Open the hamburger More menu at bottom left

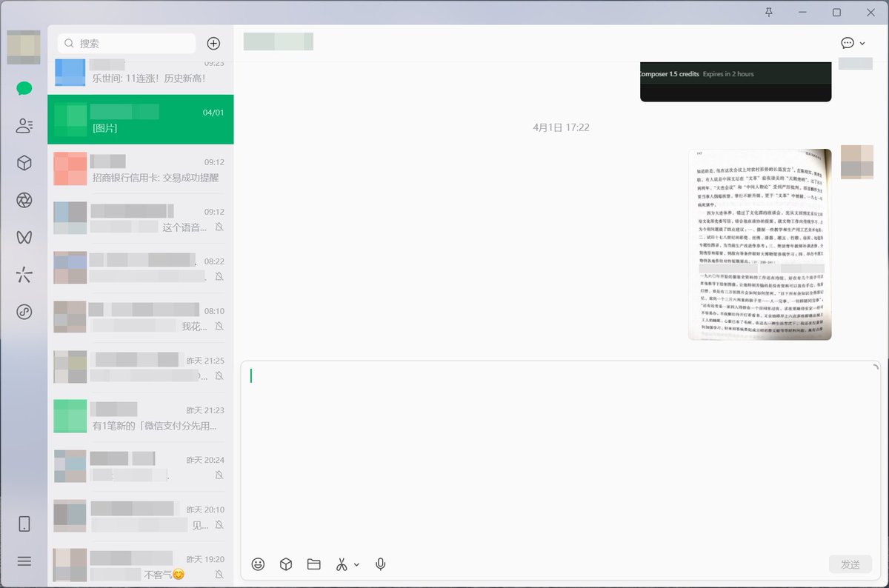[x=24, y=561]
